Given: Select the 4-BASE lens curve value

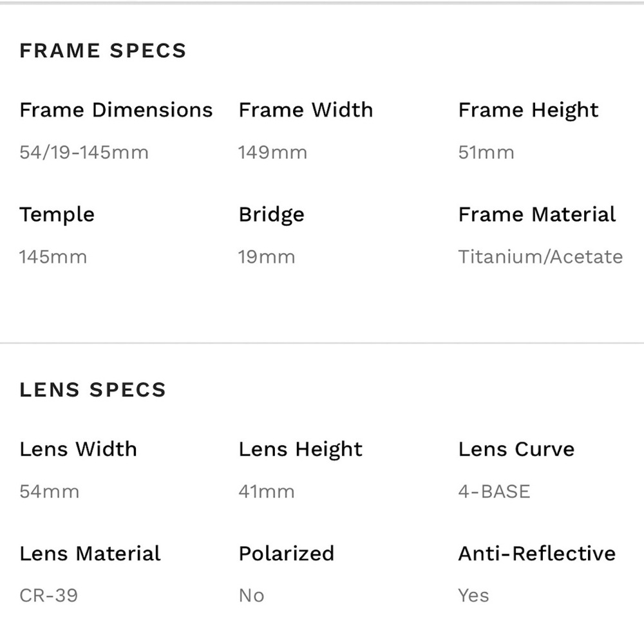Looking at the screenshot, I should pyautogui.click(x=494, y=491).
